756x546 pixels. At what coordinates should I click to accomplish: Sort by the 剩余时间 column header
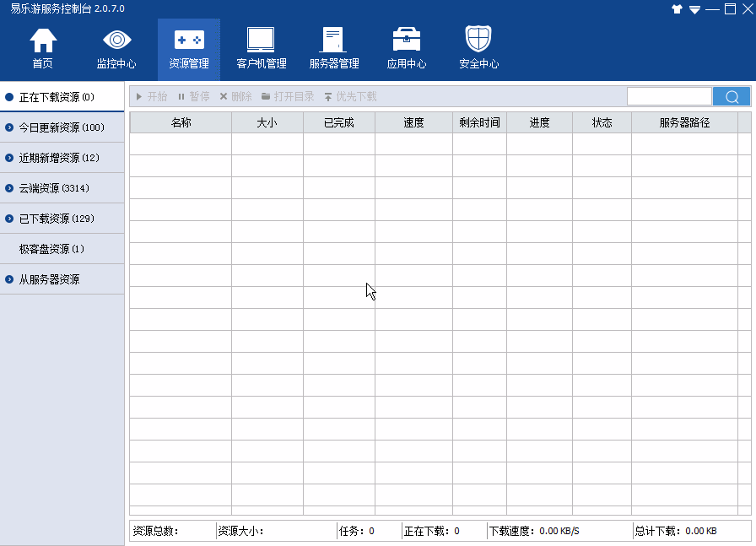(479, 122)
